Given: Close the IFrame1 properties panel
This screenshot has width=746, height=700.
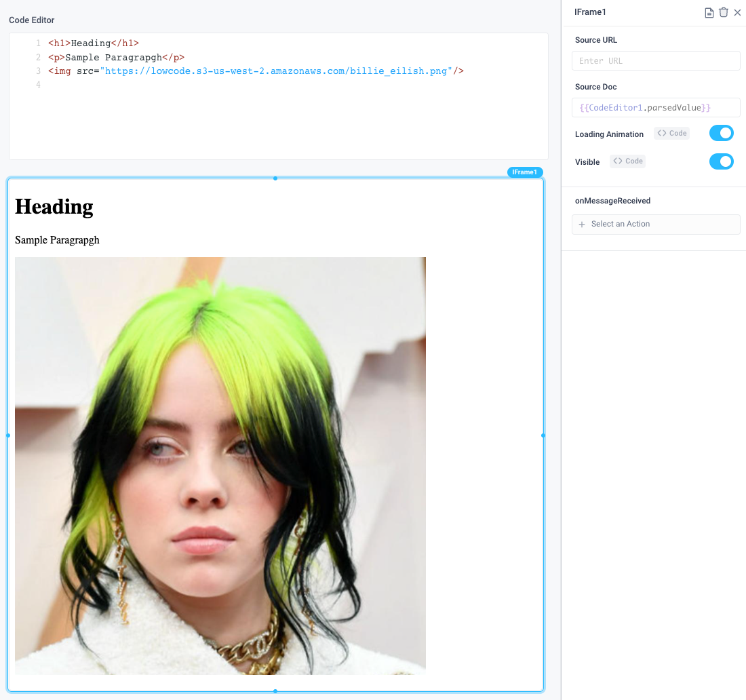Looking at the screenshot, I should pos(738,12).
